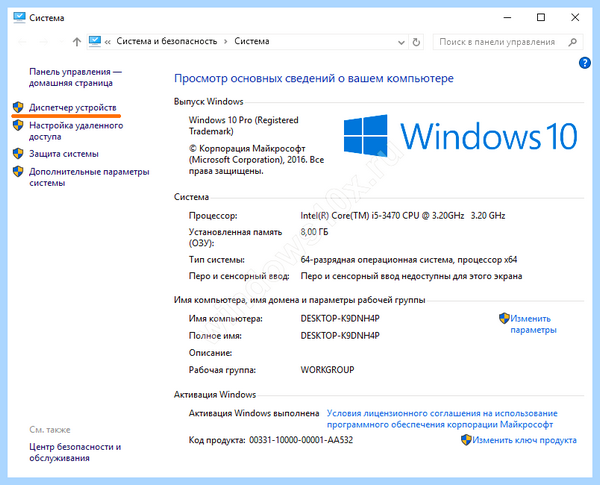This screenshot has width=600, height=485.
Task: Click shield icon next to Защита системы
Action: (18, 154)
